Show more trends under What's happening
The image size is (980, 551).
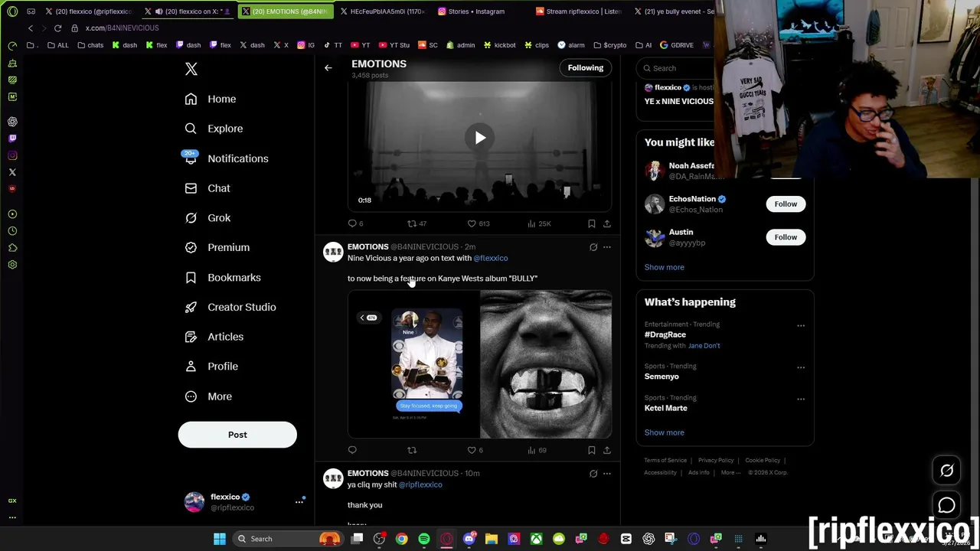tap(665, 432)
